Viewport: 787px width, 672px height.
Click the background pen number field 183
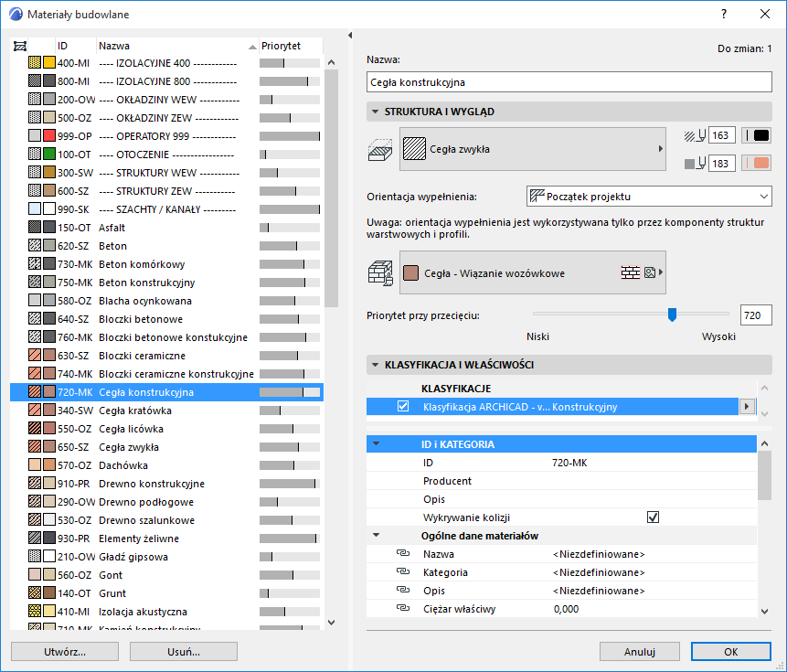(722, 163)
